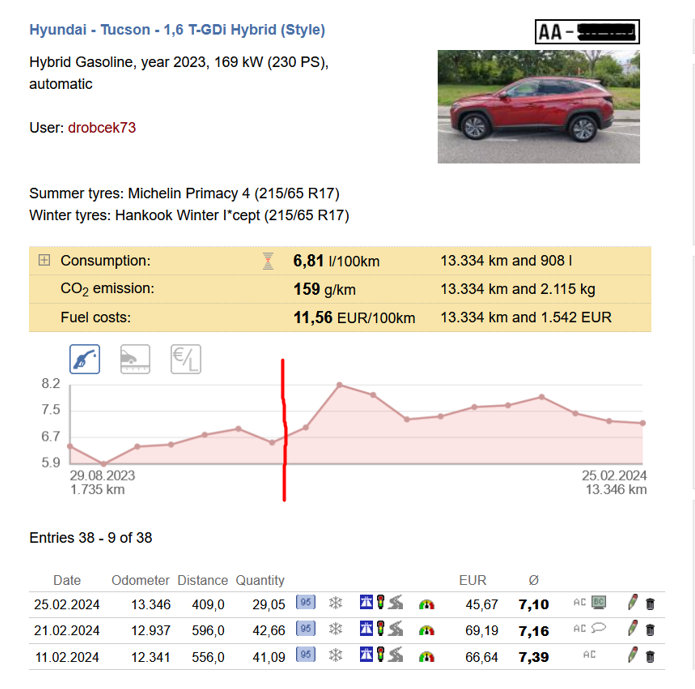
Task: Click the 11,56 EUR/100km fuel costs value
Action: point(354,317)
